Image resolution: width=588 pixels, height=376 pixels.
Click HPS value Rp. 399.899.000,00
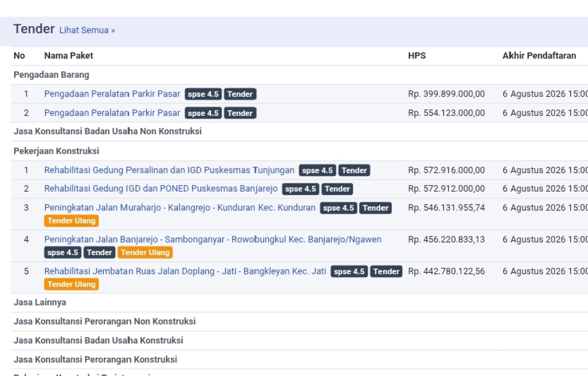click(446, 94)
